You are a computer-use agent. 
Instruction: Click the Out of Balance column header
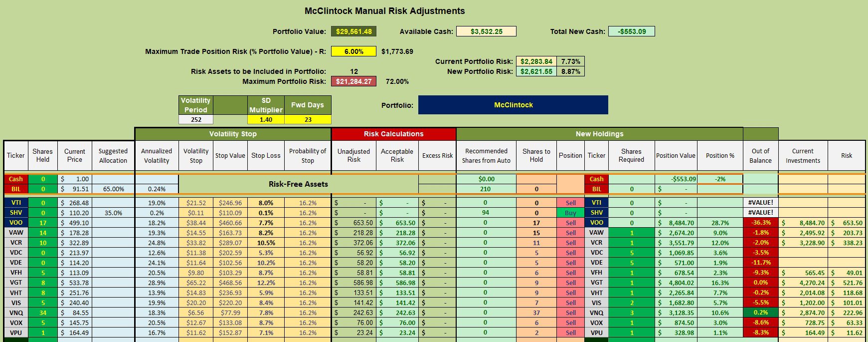point(761,156)
